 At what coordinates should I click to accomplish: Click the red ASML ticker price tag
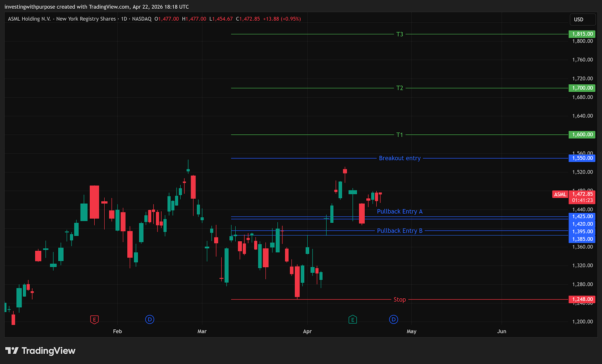[x=560, y=195]
